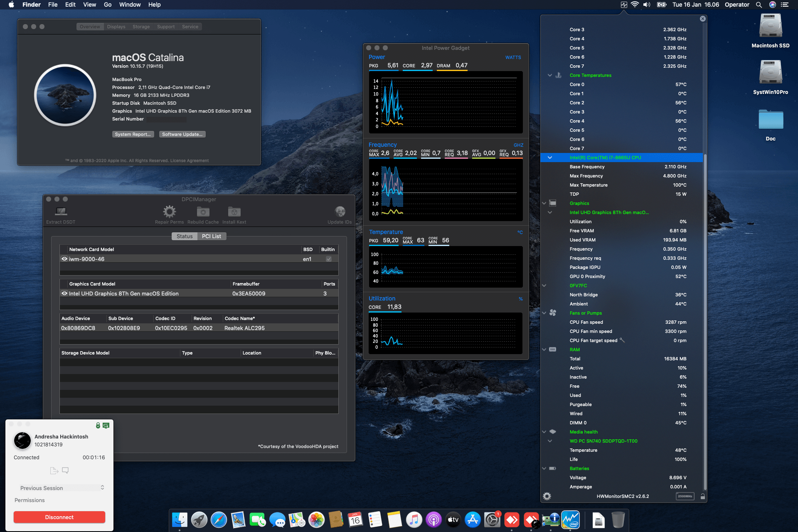Image resolution: width=798 pixels, height=532 pixels.
Task: Collapse the Core Temperatures section
Action: pyautogui.click(x=549, y=75)
